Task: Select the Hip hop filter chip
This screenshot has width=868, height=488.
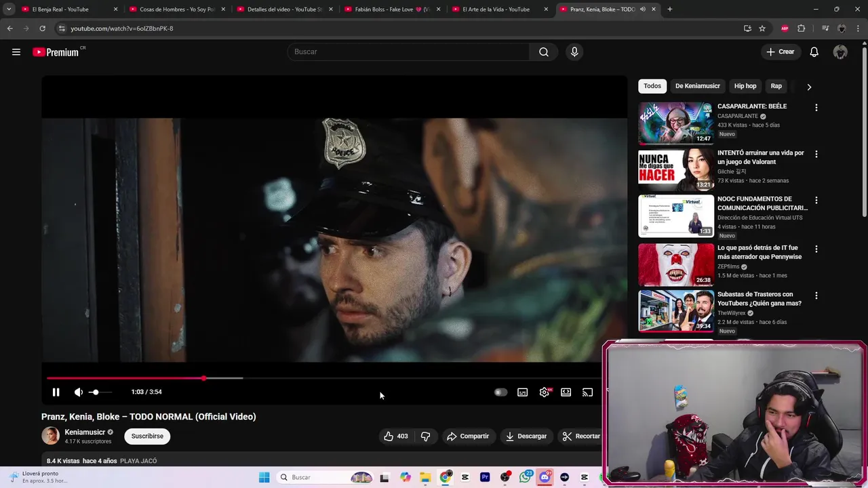Action: pos(745,86)
